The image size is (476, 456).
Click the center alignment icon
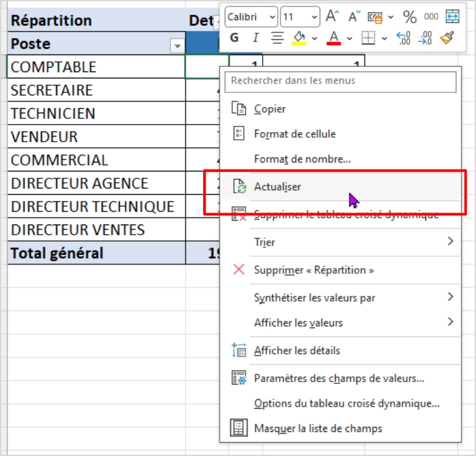click(x=277, y=38)
